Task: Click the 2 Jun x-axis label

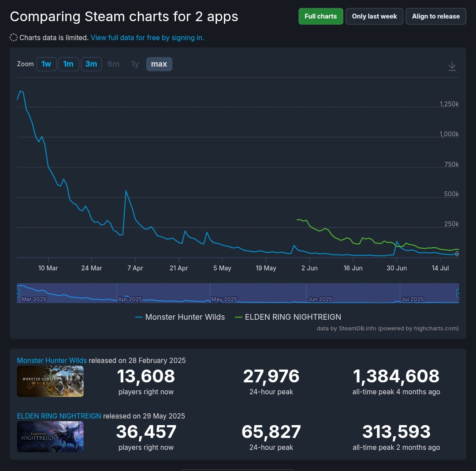Action: pos(310,268)
